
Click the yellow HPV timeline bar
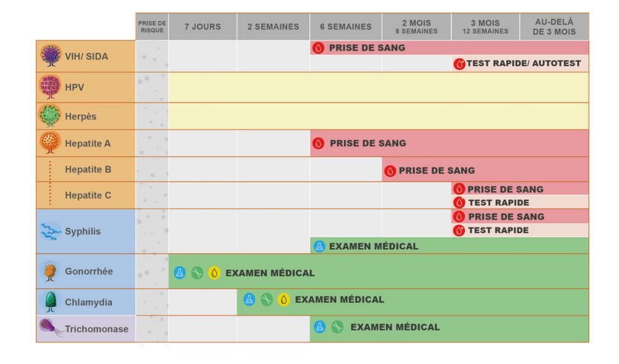tap(378, 87)
